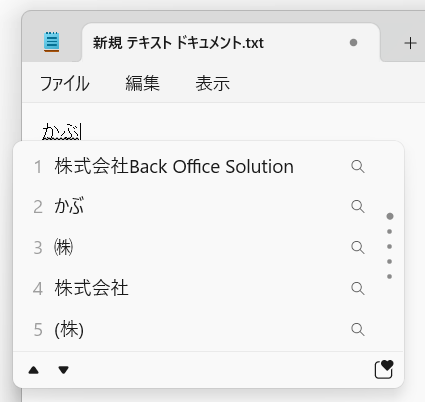This screenshot has height=402, width=425.
Task: Click search icon beside 株式会社 candidate
Action: (358, 288)
